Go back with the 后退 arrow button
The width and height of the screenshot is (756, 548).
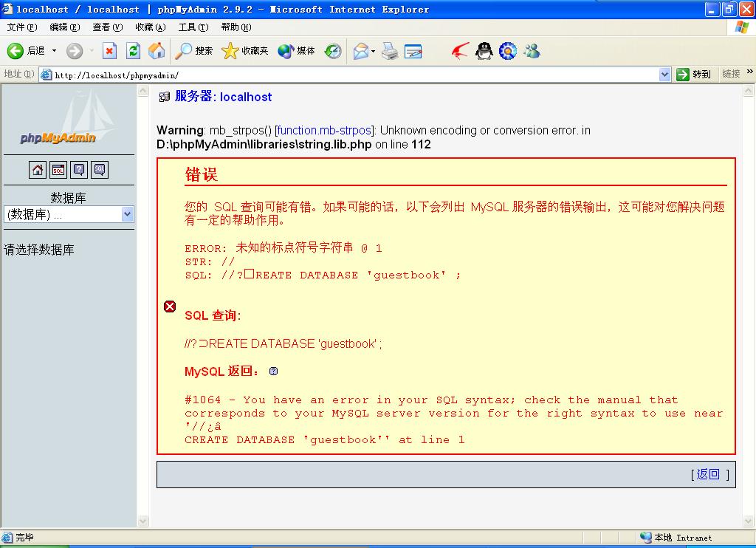pyautogui.click(x=26, y=51)
